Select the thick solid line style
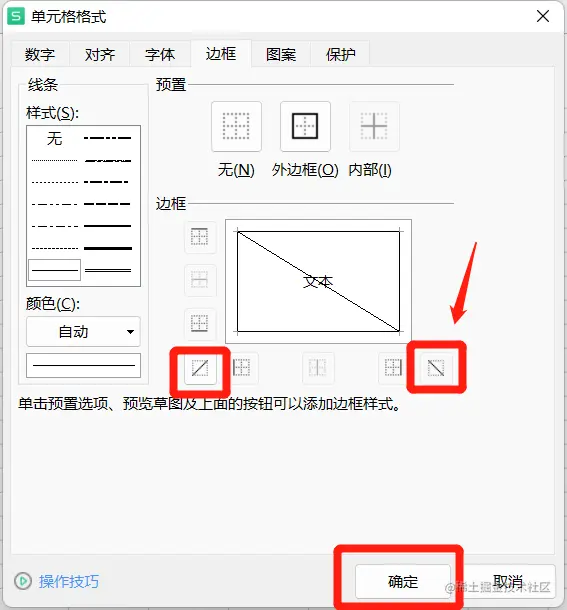This screenshot has width=567, height=610. coord(108,248)
